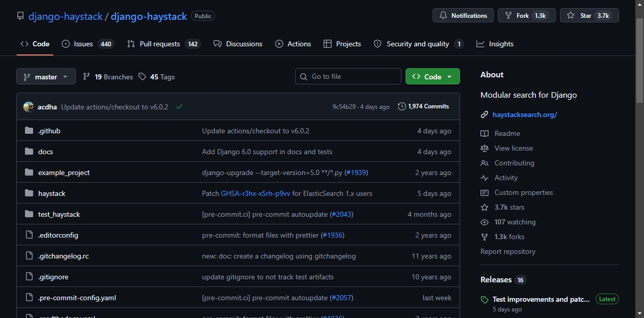Screen dimensions: 644x318
Task: Open pull request #2057 link
Action: (341, 298)
